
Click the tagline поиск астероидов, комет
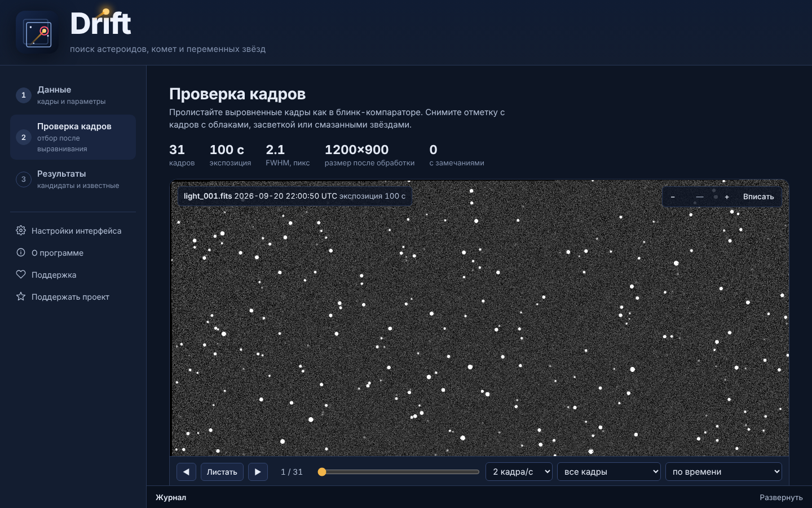coord(167,49)
